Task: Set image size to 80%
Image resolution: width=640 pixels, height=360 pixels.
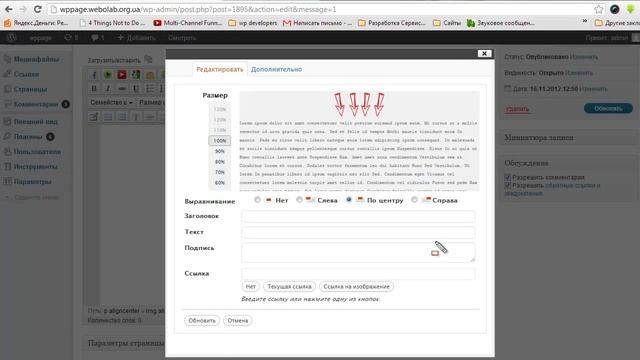Action: (x=220, y=162)
